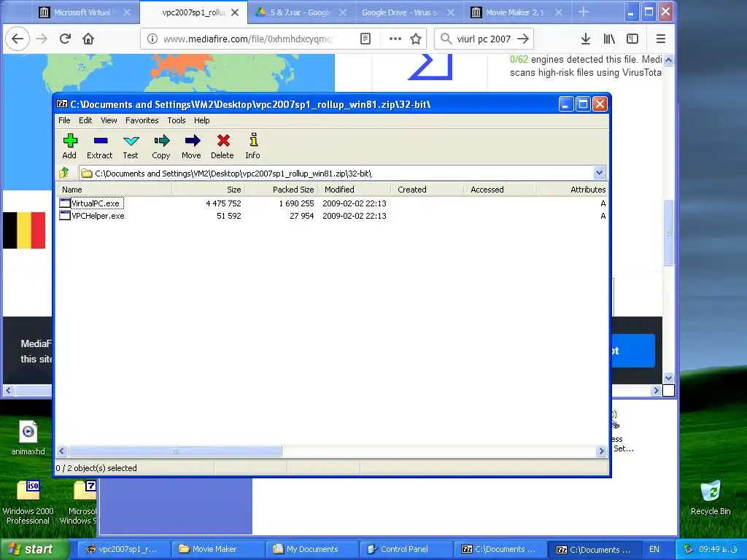Click Firefox page vertical scrollbar down arrow
747x560 pixels.
point(668,378)
